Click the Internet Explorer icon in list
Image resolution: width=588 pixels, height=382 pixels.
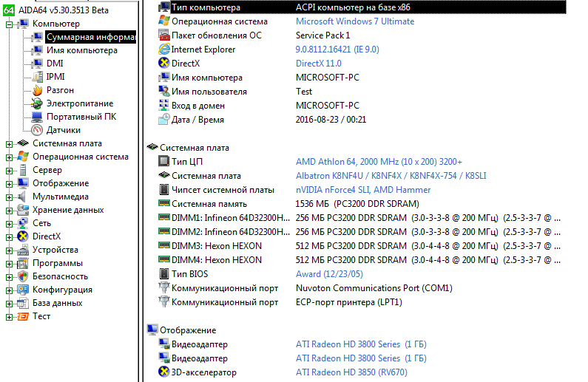[x=164, y=49]
